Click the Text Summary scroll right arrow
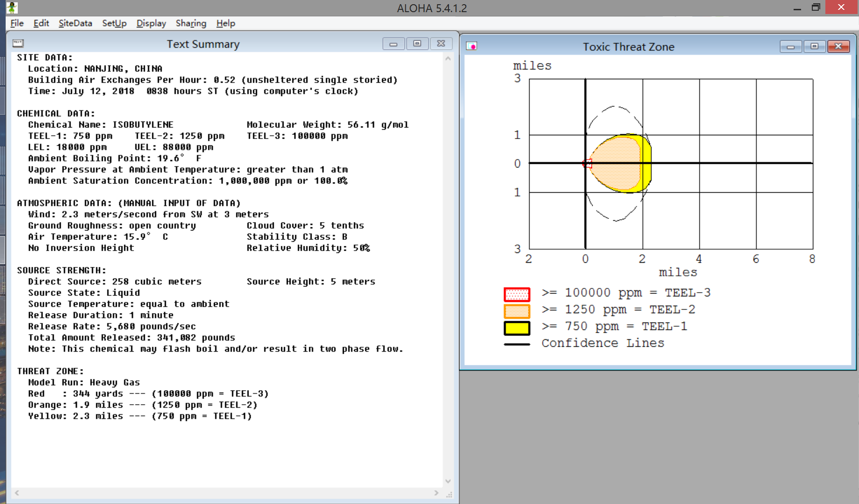Screen dimensions: 859x504 point(436,493)
